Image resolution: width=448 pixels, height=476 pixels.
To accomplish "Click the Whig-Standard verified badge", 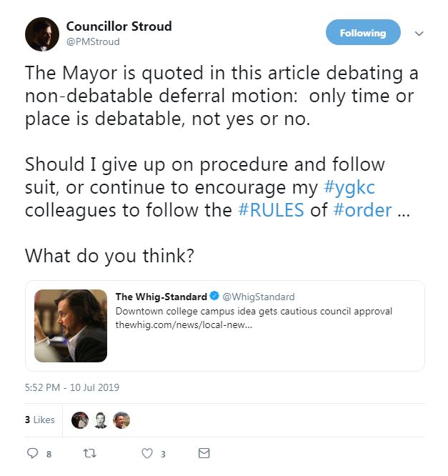I will [214, 296].
